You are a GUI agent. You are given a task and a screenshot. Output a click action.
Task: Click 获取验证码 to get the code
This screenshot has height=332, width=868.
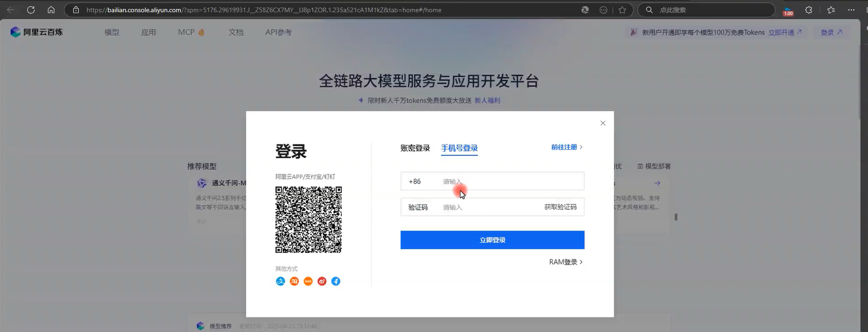point(560,207)
